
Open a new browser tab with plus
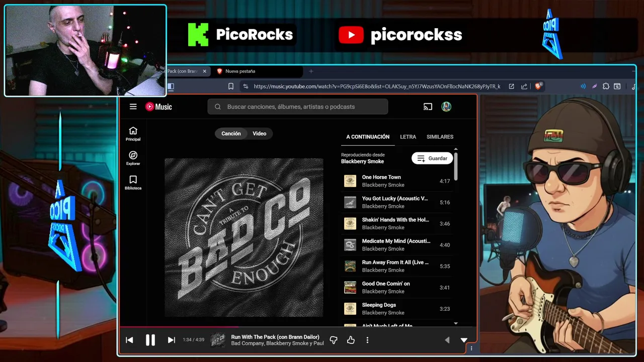click(311, 71)
